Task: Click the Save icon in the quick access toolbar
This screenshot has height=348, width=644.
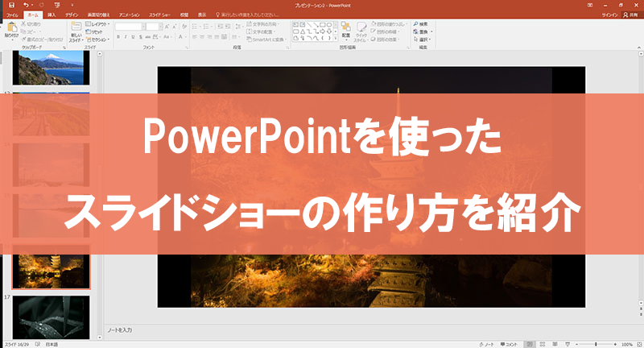Action: point(11,5)
